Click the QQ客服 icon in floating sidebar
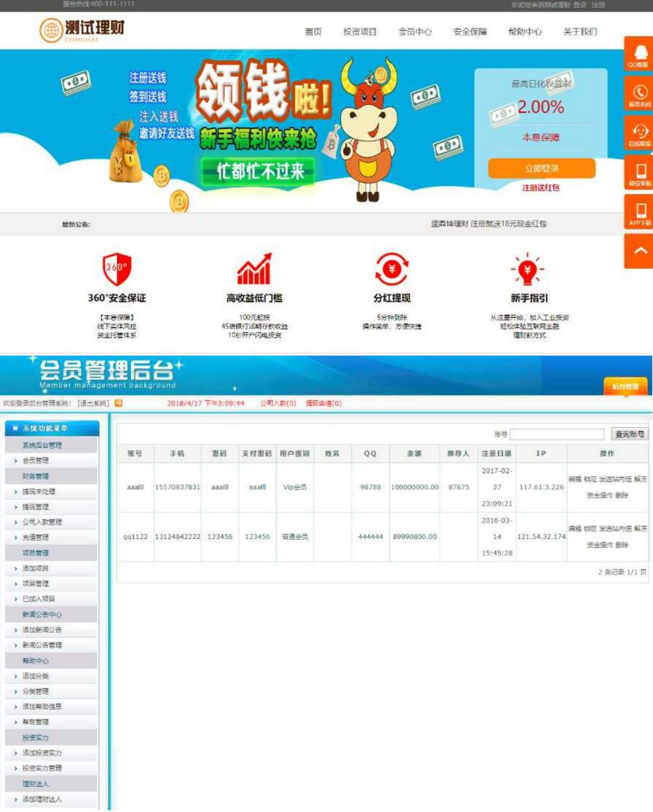Image resolution: width=653 pixels, height=812 pixels. pyautogui.click(x=637, y=53)
